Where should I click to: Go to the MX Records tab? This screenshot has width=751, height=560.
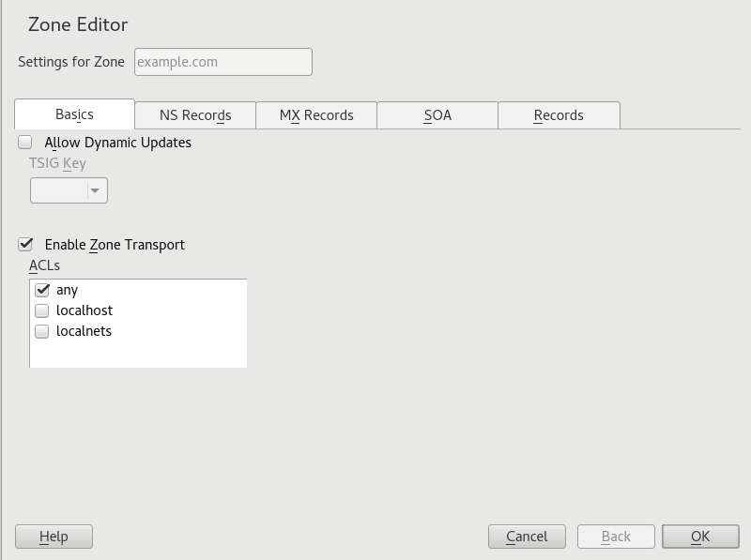(x=316, y=115)
